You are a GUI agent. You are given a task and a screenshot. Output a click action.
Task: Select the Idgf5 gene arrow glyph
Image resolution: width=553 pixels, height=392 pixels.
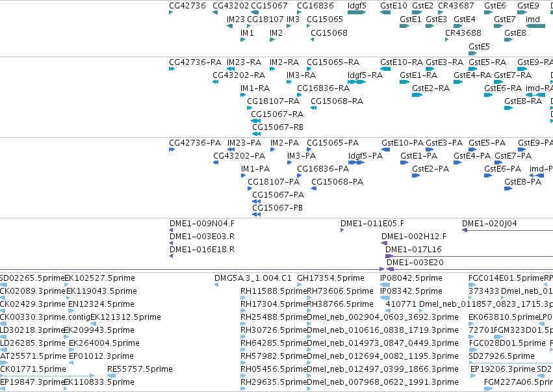(x=357, y=13)
